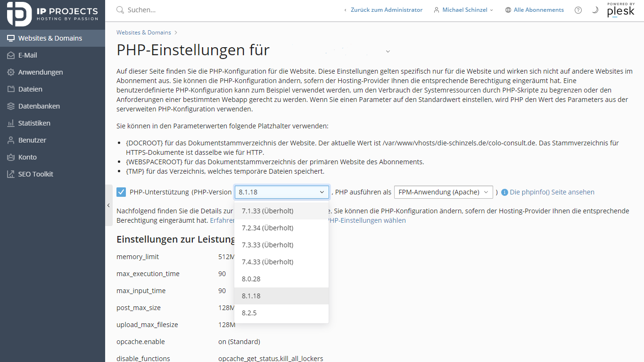Open the domain selector next to the title

point(388,51)
